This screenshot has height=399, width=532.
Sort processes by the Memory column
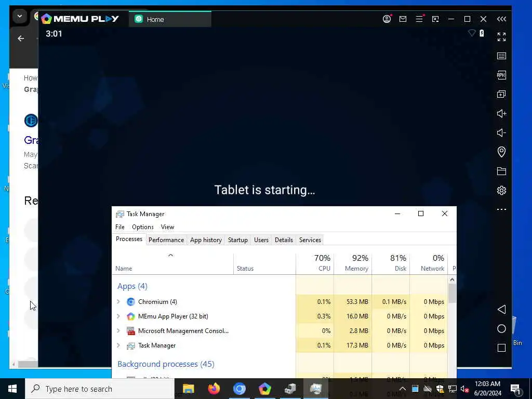353,264
